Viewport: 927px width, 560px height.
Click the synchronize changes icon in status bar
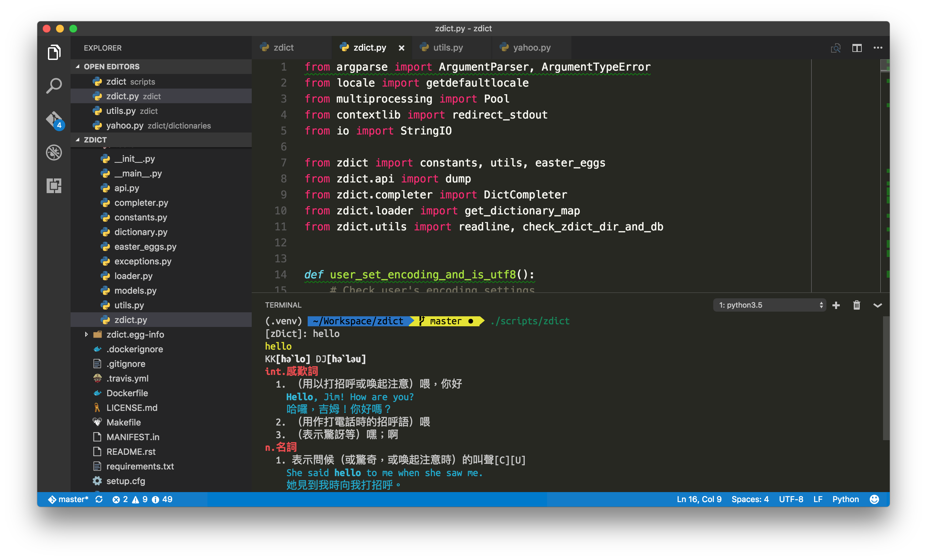click(x=99, y=499)
